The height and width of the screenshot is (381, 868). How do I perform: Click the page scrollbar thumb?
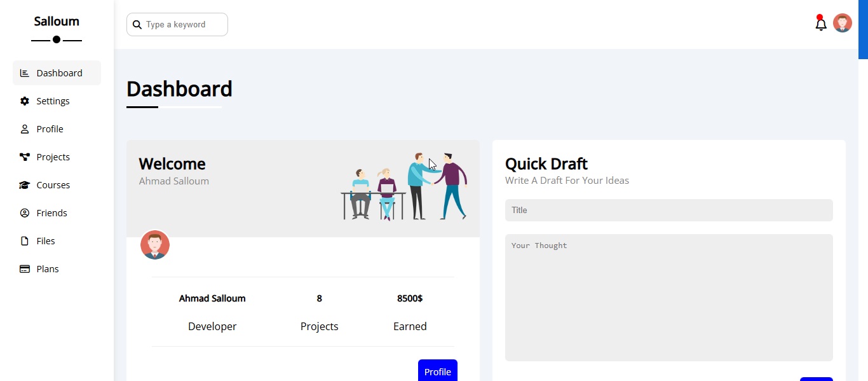863,29
